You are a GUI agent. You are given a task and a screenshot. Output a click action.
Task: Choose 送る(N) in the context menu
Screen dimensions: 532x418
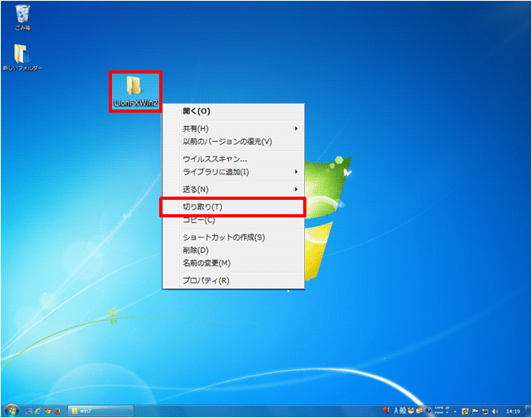click(234, 190)
